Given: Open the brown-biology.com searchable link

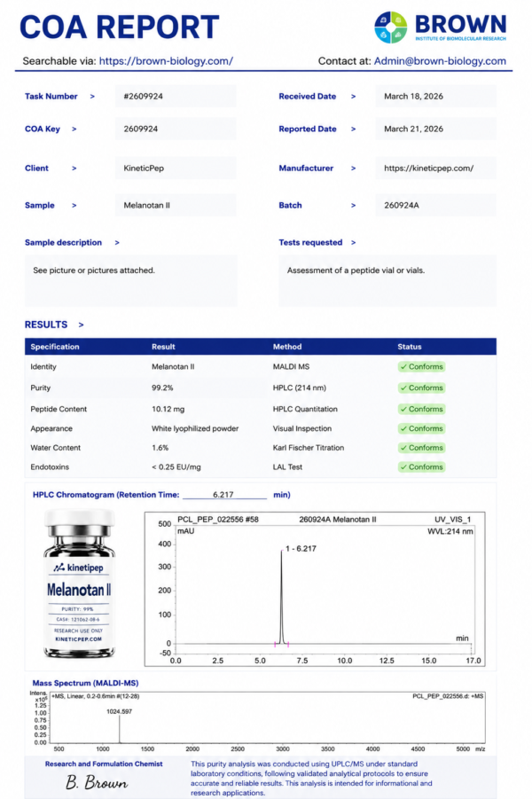Looking at the screenshot, I should pyautogui.click(x=166, y=61).
